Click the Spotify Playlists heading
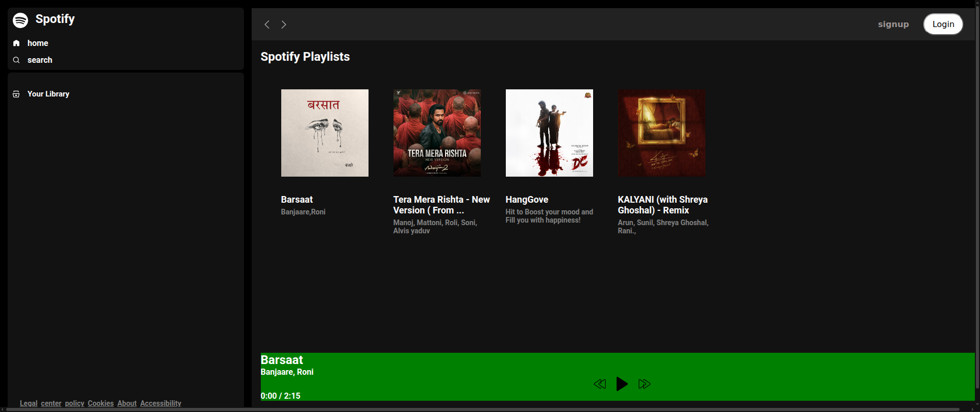The image size is (980, 412). pyautogui.click(x=305, y=57)
